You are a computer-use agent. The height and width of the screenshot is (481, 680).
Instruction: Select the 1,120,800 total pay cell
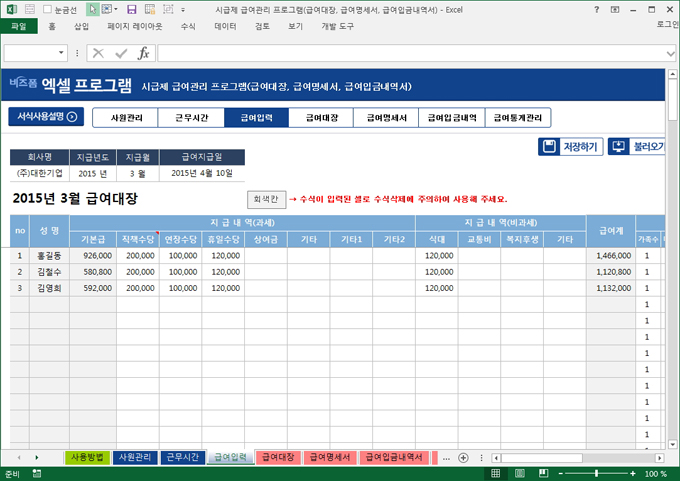click(x=611, y=272)
